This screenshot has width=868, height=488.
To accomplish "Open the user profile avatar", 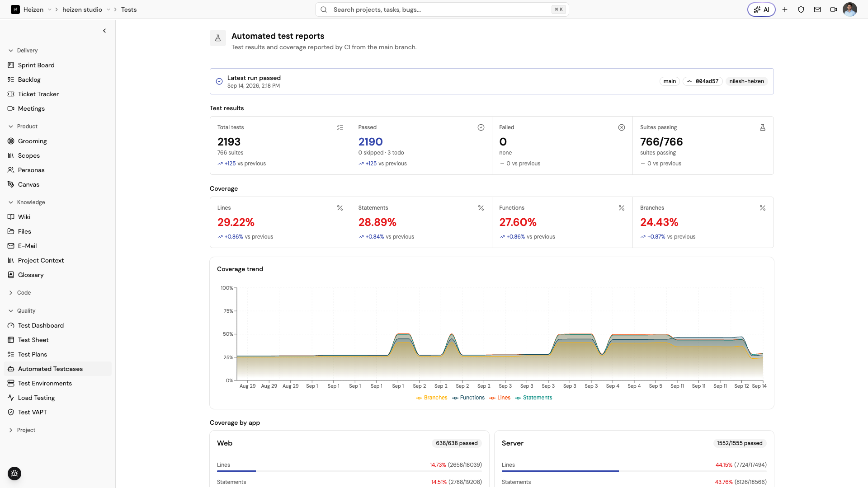I will tap(850, 9).
